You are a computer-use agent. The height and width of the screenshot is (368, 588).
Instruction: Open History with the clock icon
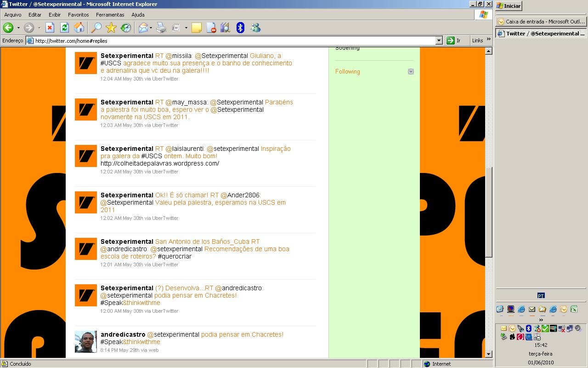(x=125, y=28)
